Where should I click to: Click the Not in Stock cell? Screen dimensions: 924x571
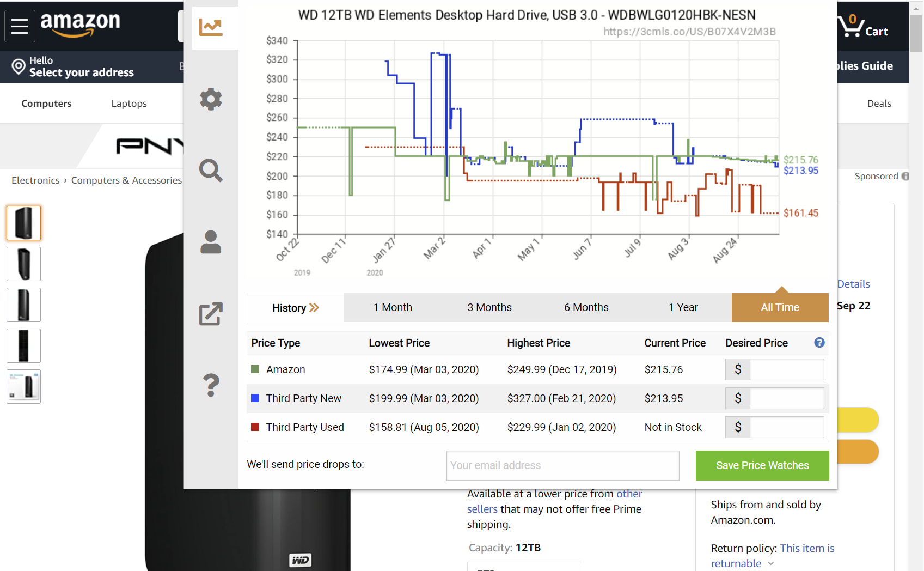(x=673, y=427)
